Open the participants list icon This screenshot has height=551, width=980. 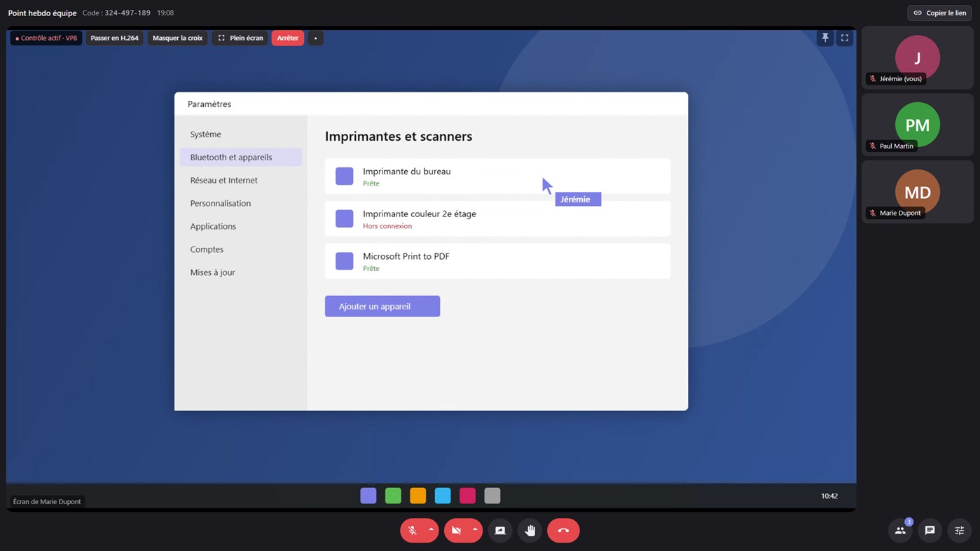click(900, 531)
